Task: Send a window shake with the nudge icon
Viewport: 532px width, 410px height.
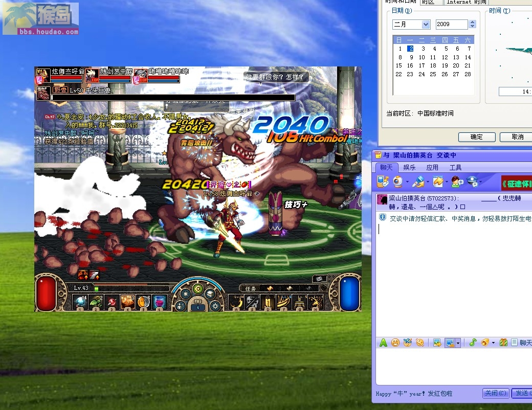Action: tap(420, 343)
